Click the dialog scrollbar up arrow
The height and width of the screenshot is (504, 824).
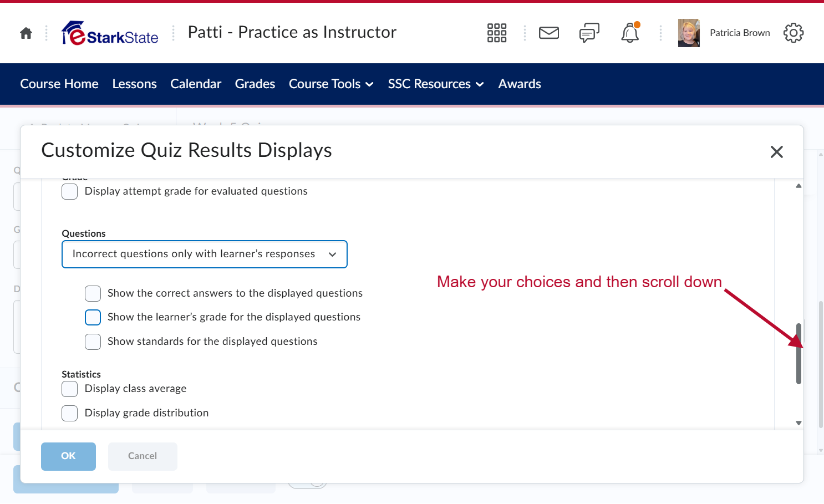pos(798,186)
